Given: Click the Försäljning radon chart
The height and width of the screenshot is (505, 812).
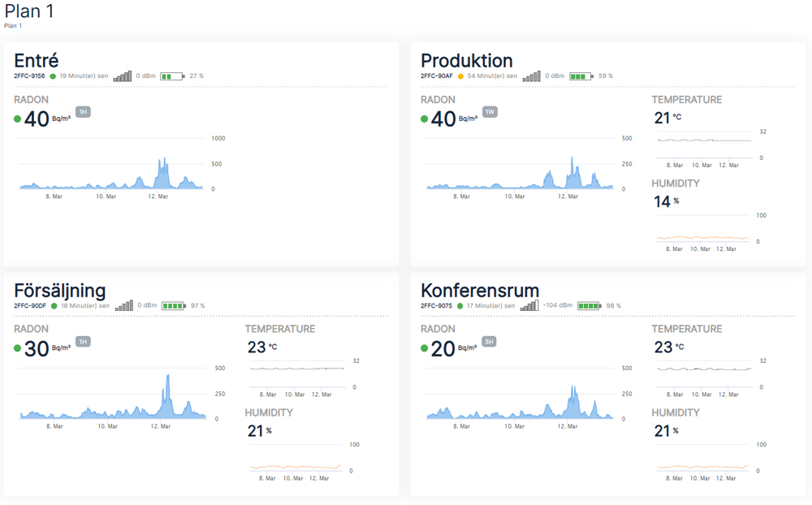Looking at the screenshot, I should [112, 398].
